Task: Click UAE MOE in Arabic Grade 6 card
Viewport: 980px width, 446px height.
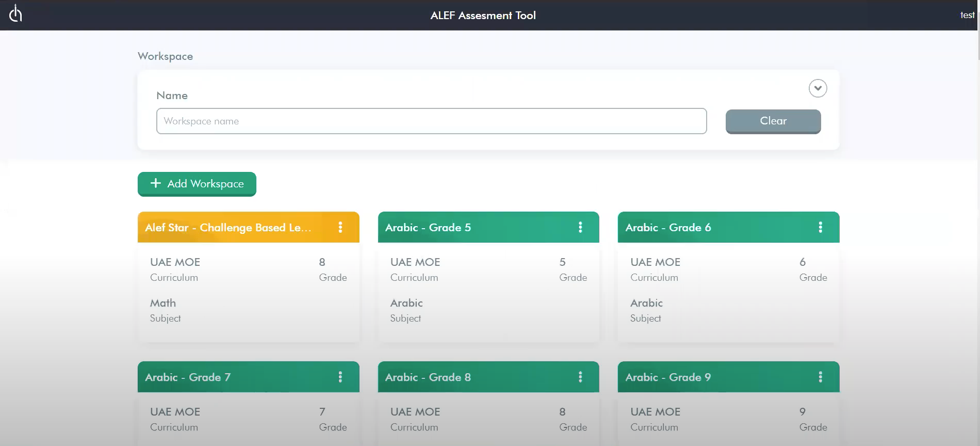Action: pyautogui.click(x=655, y=262)
